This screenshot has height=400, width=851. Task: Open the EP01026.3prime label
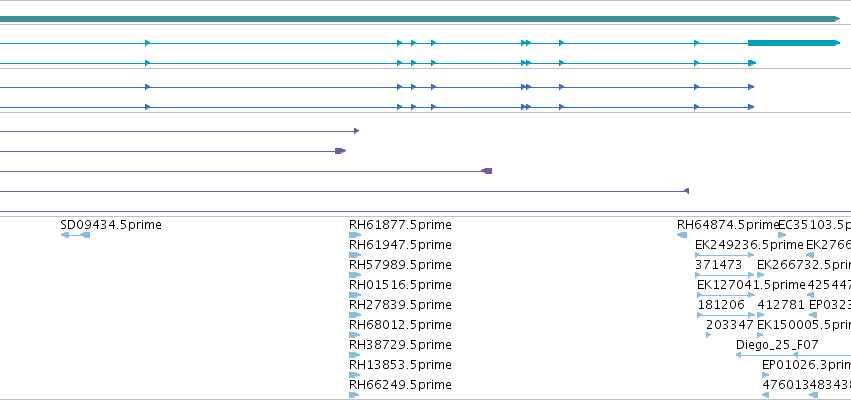[806, 365]
